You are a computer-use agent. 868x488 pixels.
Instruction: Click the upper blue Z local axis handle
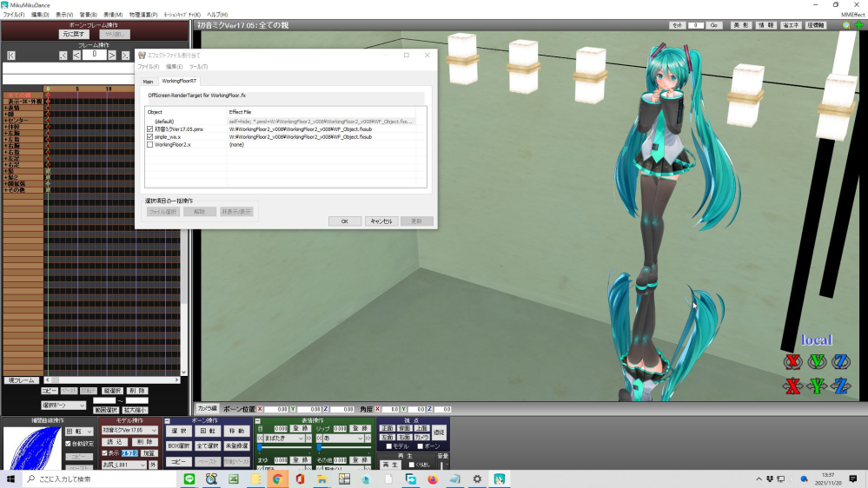(x=841, y=362)
